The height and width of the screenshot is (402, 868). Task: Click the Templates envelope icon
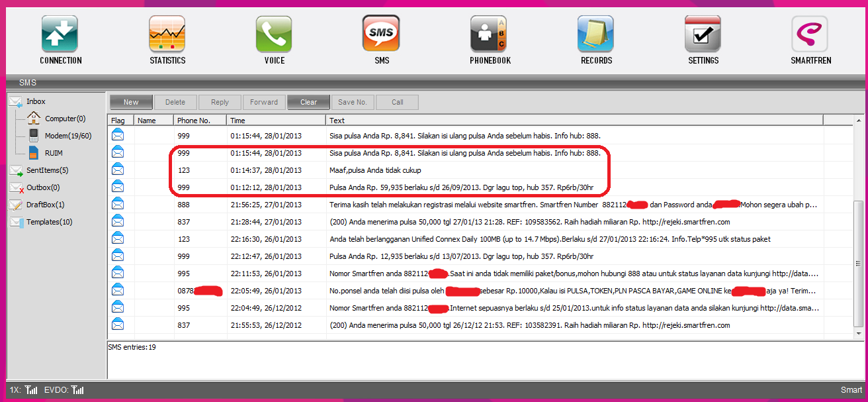15,222
